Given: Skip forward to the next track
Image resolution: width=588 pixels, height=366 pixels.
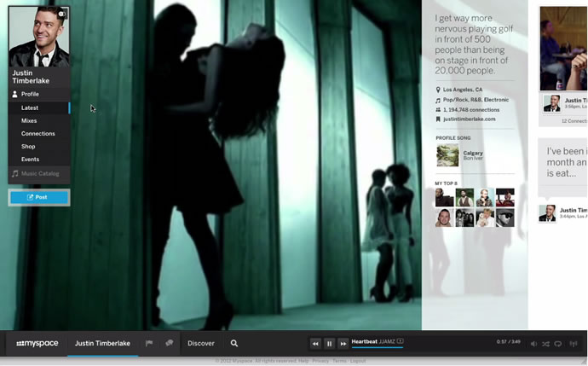Looking at the screenshot, I should coord(343,344).
